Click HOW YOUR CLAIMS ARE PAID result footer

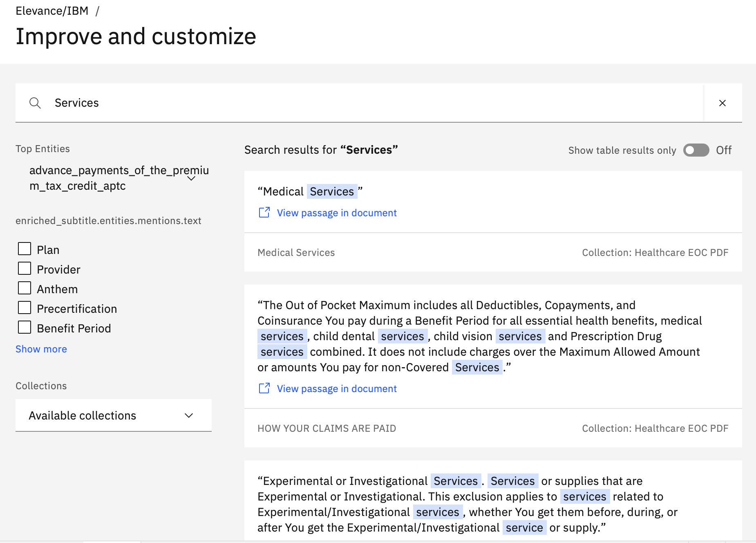click(327, 429)
